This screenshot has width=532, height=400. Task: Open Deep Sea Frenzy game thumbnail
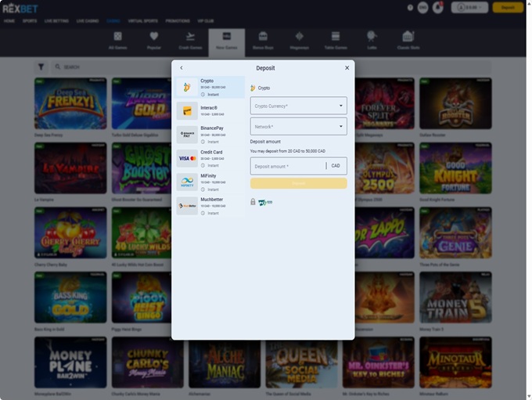coord(70,103)
